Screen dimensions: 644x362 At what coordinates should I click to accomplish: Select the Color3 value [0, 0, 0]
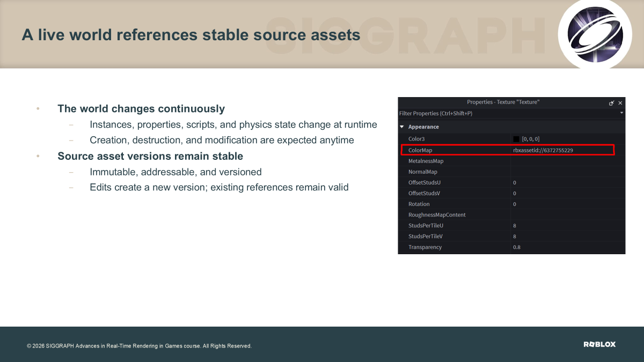tap(531, 139)
